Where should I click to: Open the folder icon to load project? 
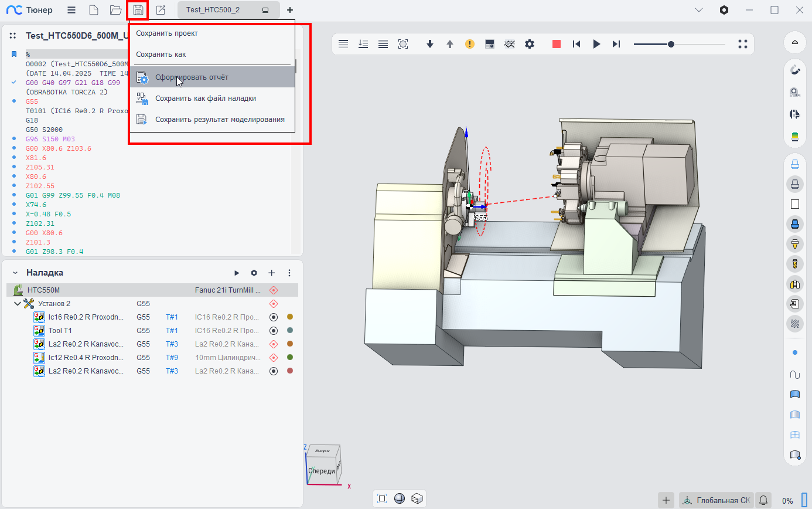[115, 10]
